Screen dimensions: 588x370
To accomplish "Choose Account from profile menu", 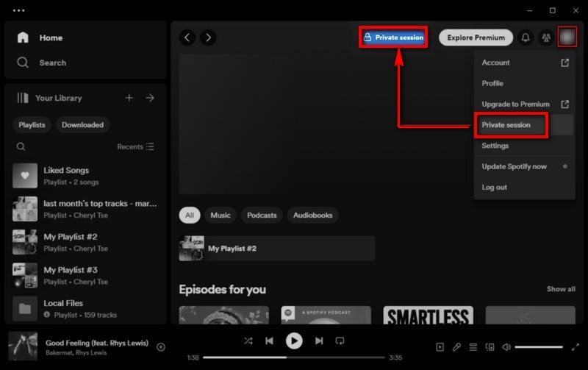I will (525, 63).
